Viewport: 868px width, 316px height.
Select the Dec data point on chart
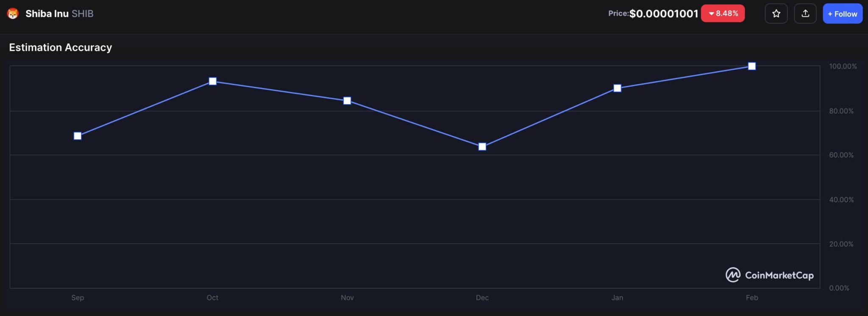(482, 147)
